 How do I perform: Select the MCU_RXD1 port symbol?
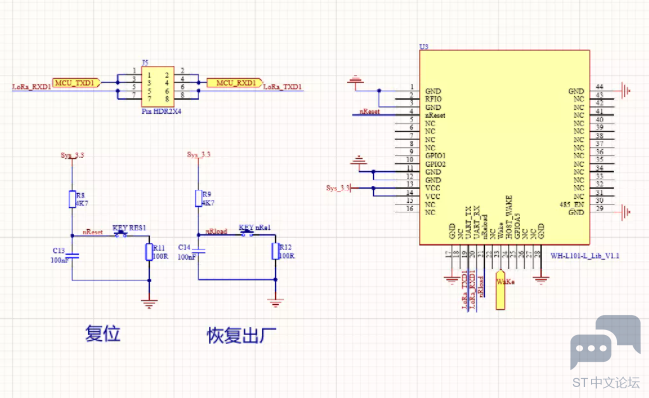coord(235,83)
